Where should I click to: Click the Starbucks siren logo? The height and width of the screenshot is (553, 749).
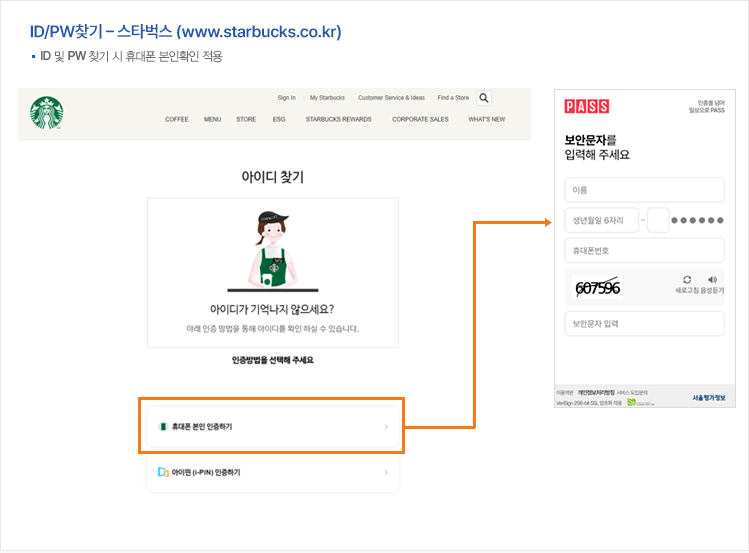[46, 113]
